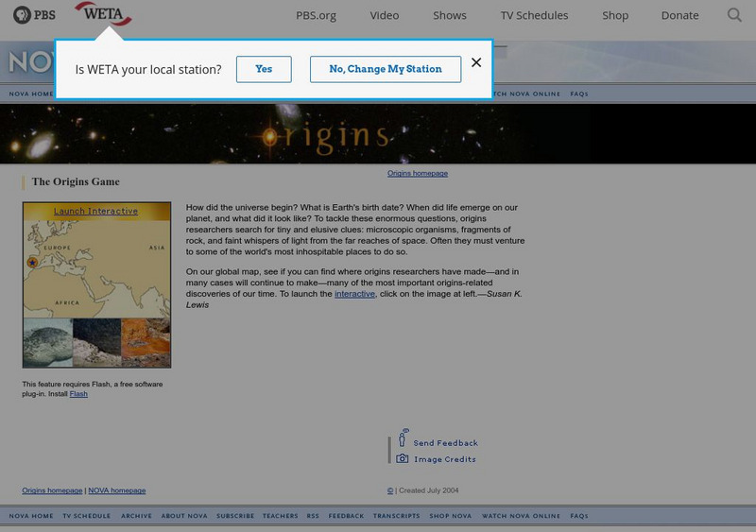Click The Origins Game heading
Image resolution: width=756 pixels, height=532 pixels.
(76, 181)
